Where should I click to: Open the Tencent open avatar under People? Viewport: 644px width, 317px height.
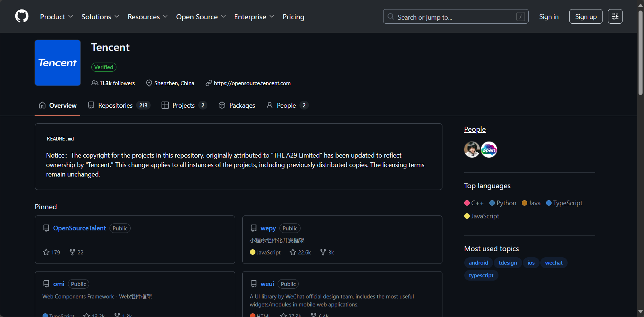point(489,150)
